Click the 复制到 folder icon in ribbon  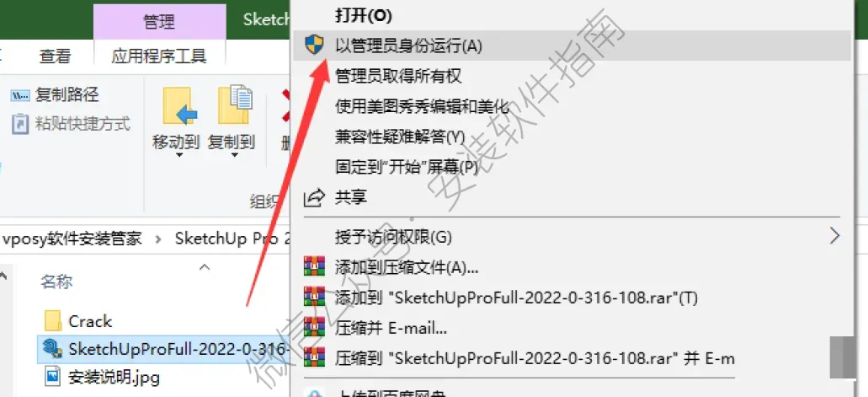[x=235, y=105]
